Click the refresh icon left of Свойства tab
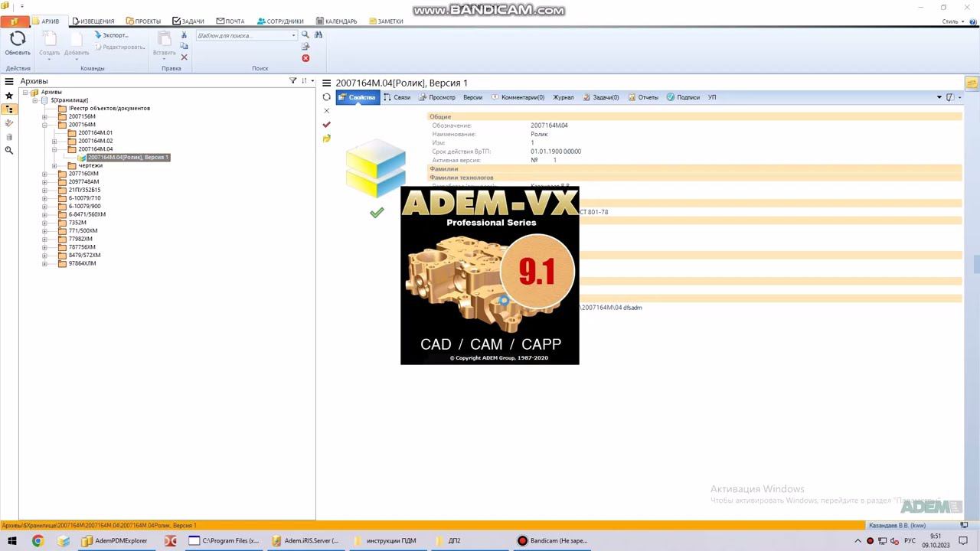The image size is (980, 551). [327, 97]
